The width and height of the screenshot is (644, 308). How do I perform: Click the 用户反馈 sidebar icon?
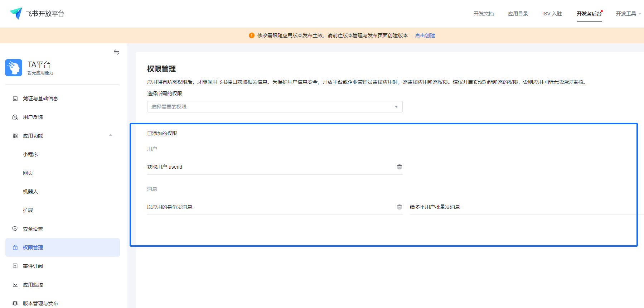coord(15,117)
